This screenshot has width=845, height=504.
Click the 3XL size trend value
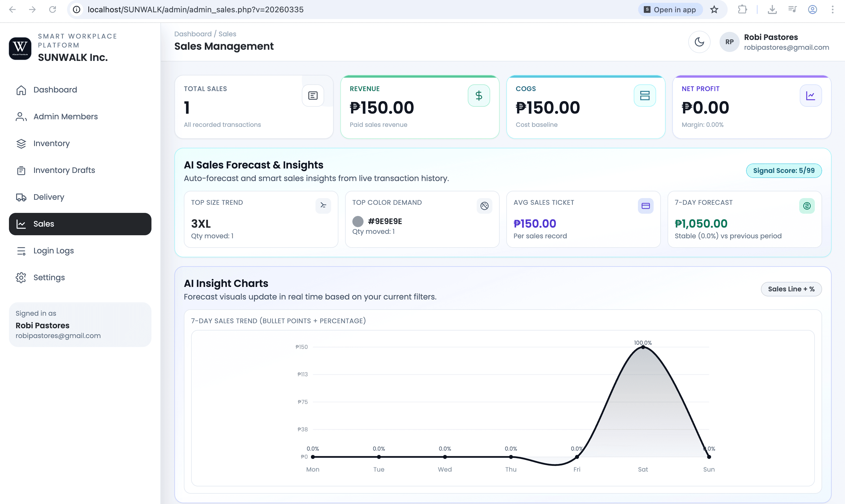click(x=201, y=224)
